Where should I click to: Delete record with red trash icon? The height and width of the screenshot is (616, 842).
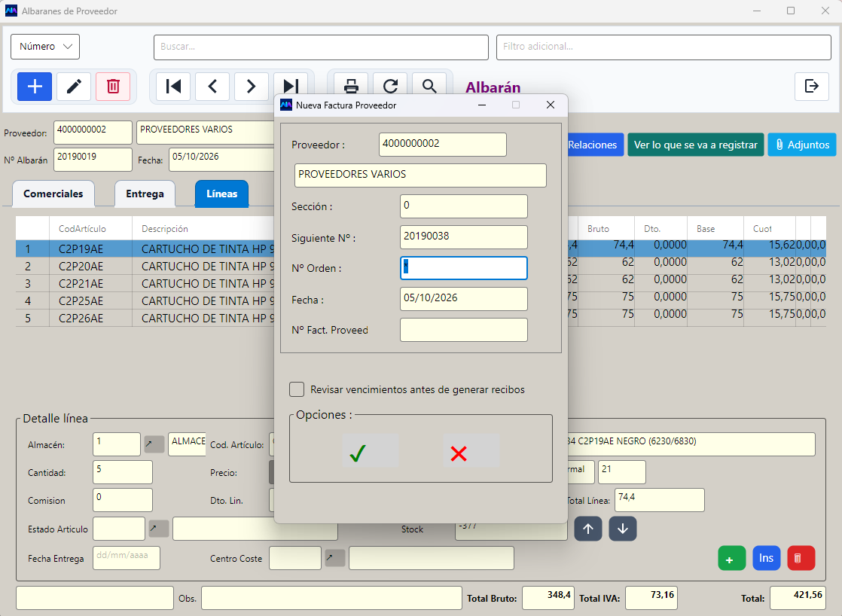pos(113,87)
